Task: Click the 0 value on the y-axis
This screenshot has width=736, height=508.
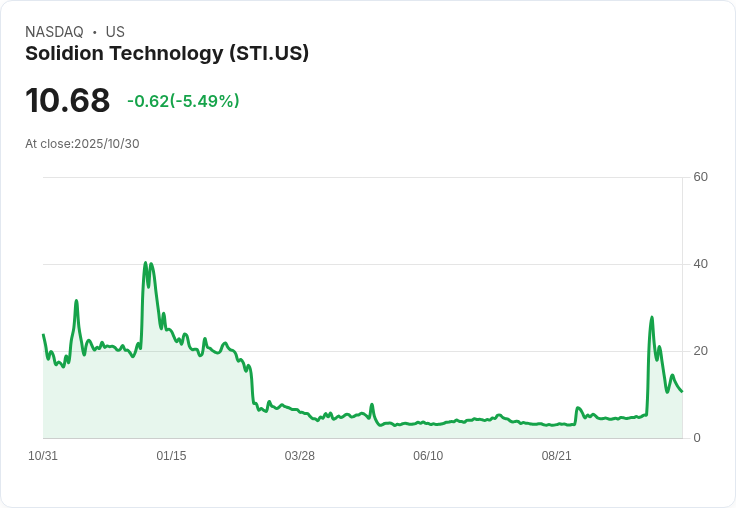Action: pos(697,438)
